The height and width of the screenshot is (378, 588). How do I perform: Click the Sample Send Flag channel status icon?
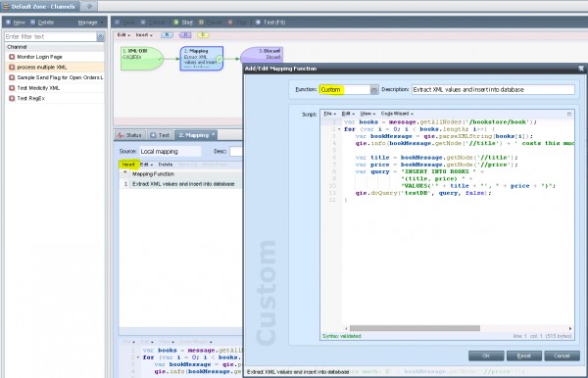point(12,77)
